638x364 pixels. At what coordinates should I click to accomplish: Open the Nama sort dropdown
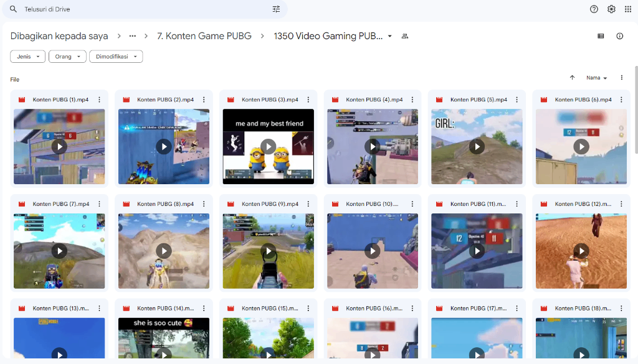coord(596,78)
